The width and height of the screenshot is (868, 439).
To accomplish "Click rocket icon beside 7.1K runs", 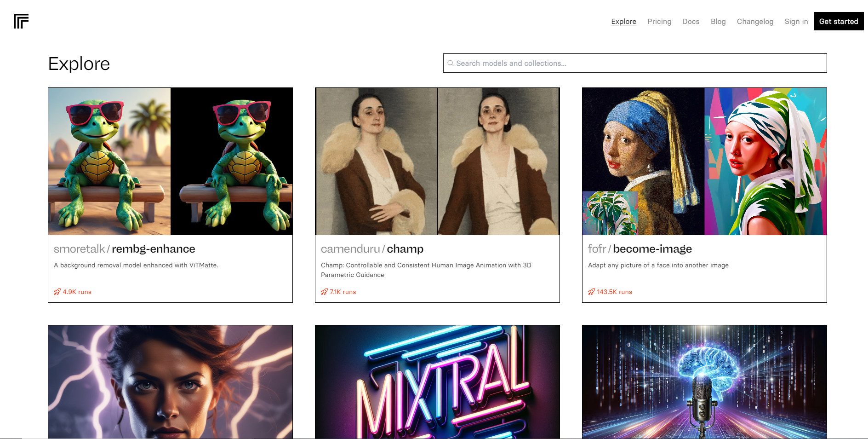I will (325, 292).
